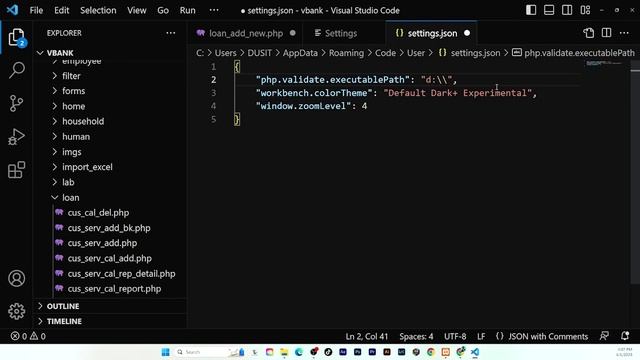Open cus_serv_cal_report.php file

[114, 289]
